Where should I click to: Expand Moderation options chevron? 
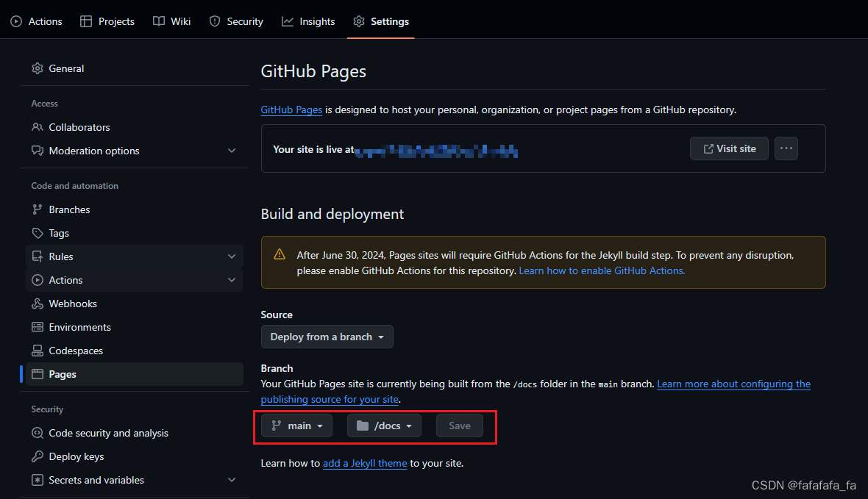pyautogui.click(x=232, y=151)
